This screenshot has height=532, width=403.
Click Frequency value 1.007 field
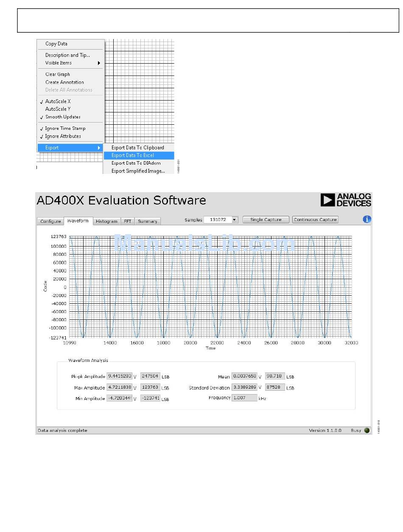pyautogui.click(x=244, y=398)
